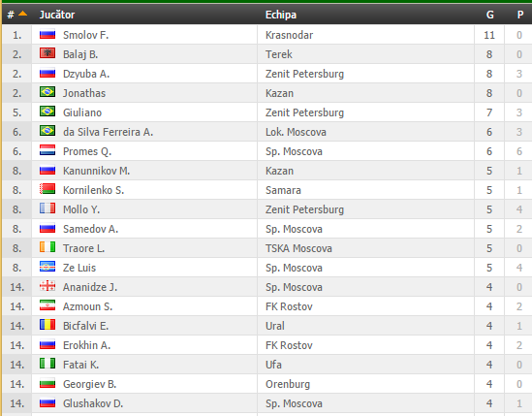Click the Belarus flag beside Kornilenko S.
Image resolution: width=532 pixels, height=416 pixels.
tap(47, 189)
